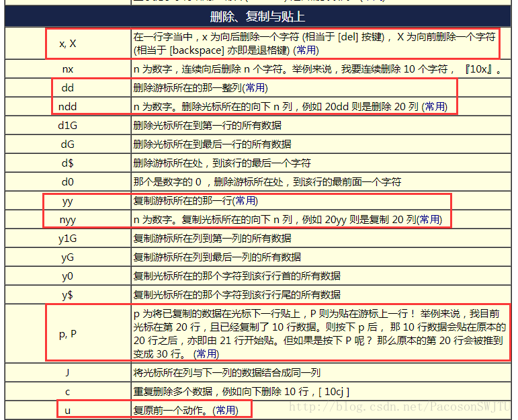Select the 'ndd' command cell
This screenshot has height=420, width=518.
pos(68,107)
